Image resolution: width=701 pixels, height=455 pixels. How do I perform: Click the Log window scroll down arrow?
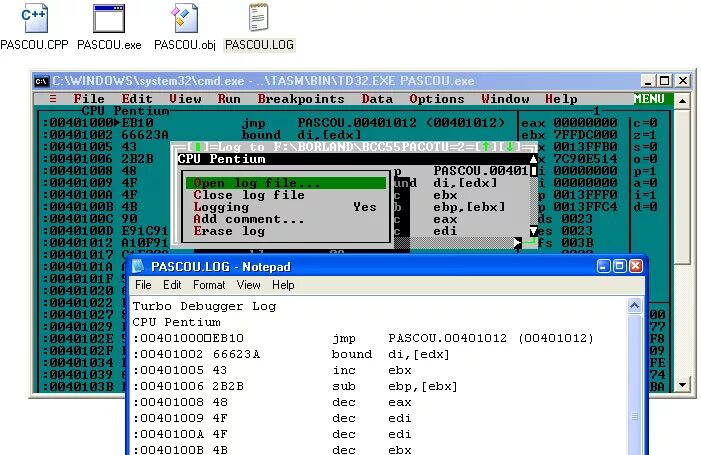[x=533, y=231]
